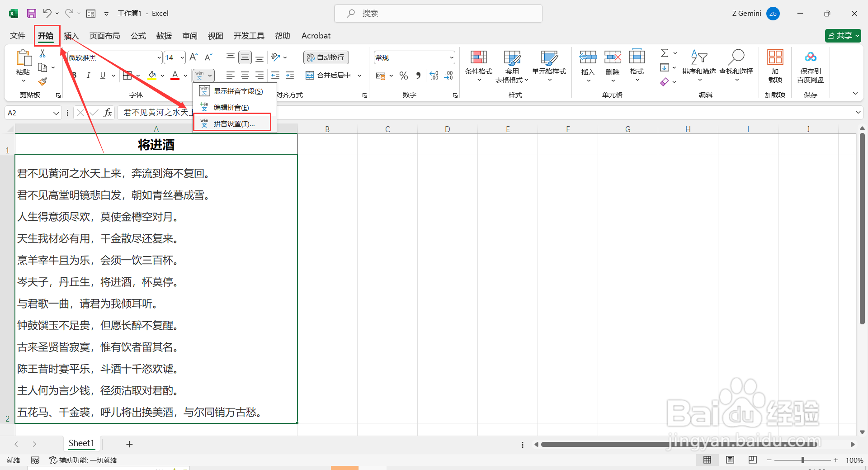Apply percent number style
The image size is (868, 470).
404,76
